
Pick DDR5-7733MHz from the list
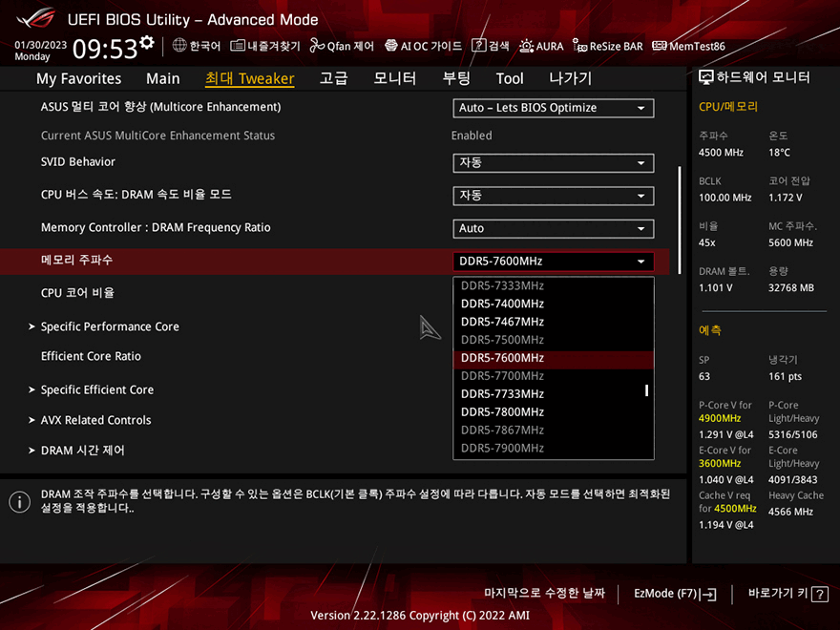point(554,394)
